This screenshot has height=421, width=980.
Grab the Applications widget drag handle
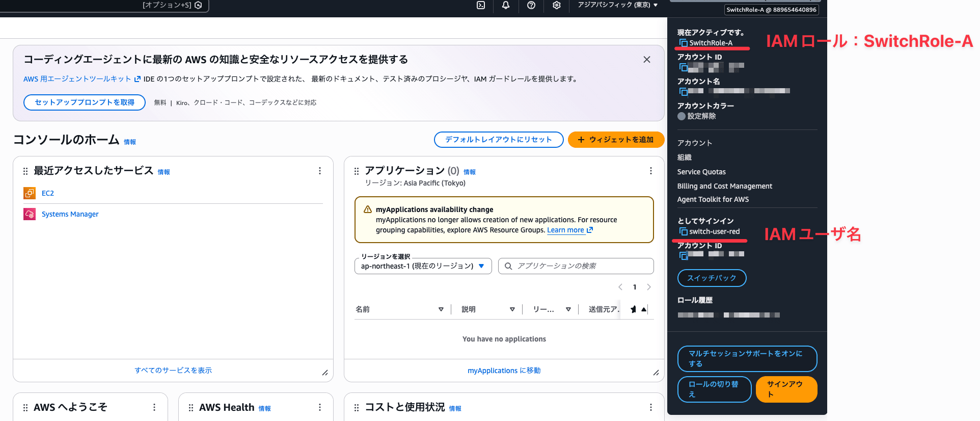357,171
